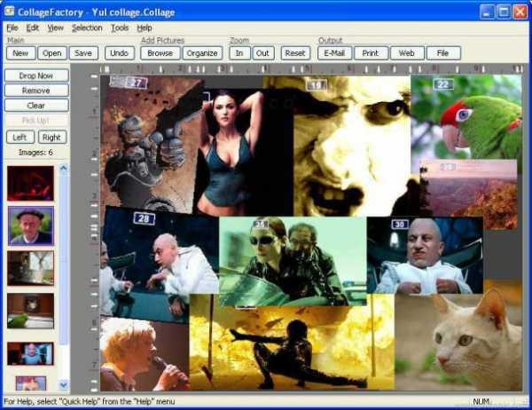
Task: Zoom In on the collage
Action: (239, 53)
